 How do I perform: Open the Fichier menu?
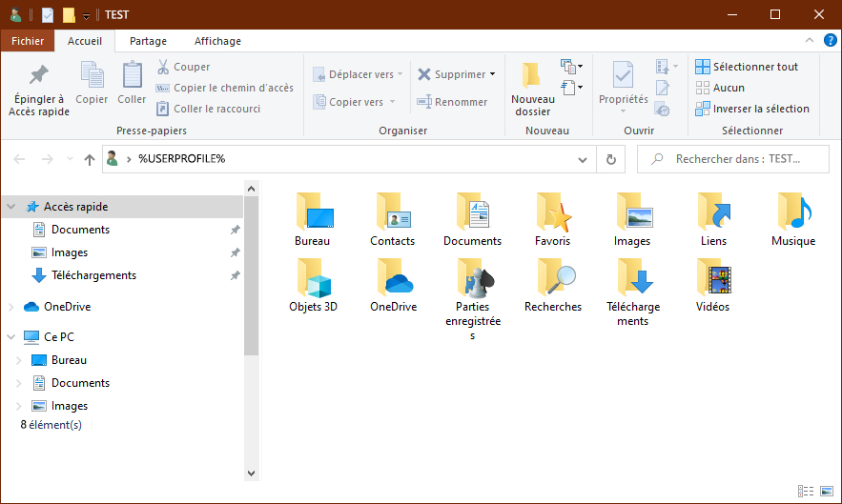(x=28, y=41)
